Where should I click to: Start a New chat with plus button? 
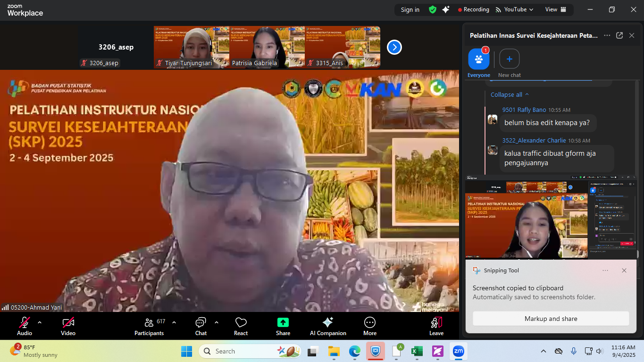[509, 59]
